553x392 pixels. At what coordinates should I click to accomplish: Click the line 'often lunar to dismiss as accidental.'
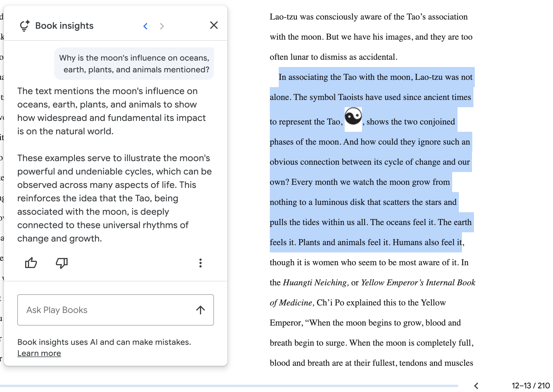[x=333, y=57]
